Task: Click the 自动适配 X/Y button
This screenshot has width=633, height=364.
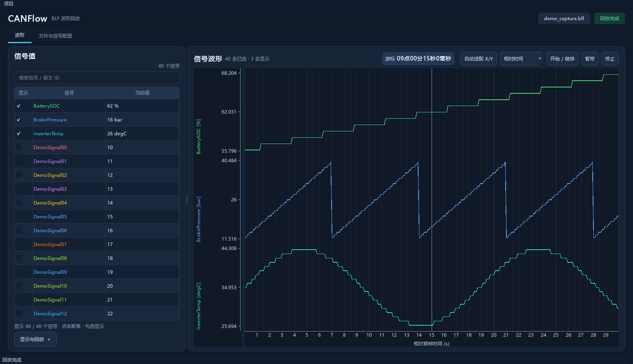Action: click(x=479, y=59)
